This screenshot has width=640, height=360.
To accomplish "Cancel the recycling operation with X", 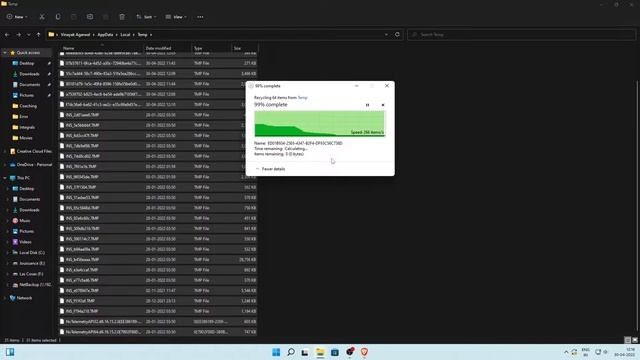I will coord(383,105).
